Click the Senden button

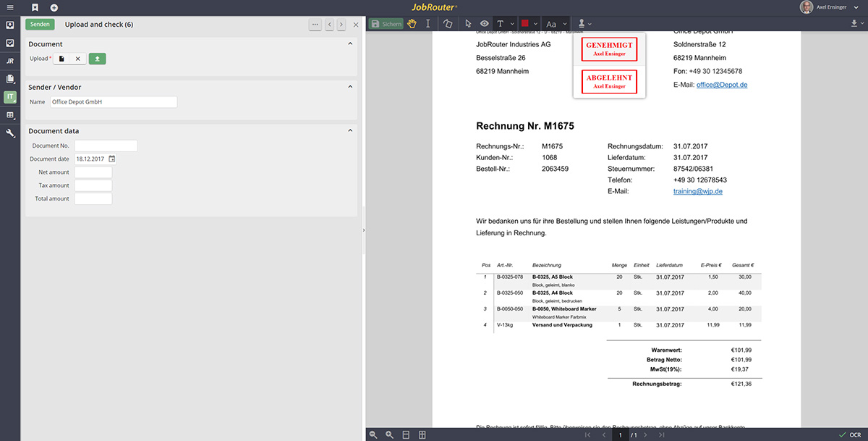pos(40,24)
